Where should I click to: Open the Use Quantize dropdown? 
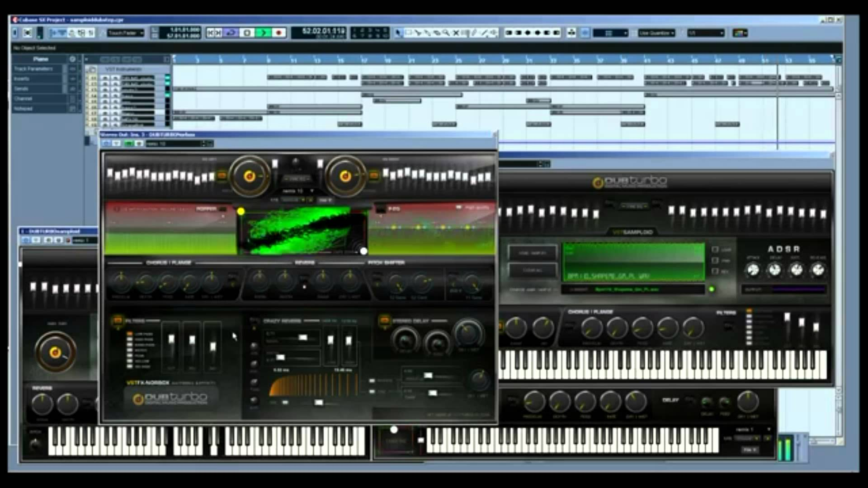657,33
